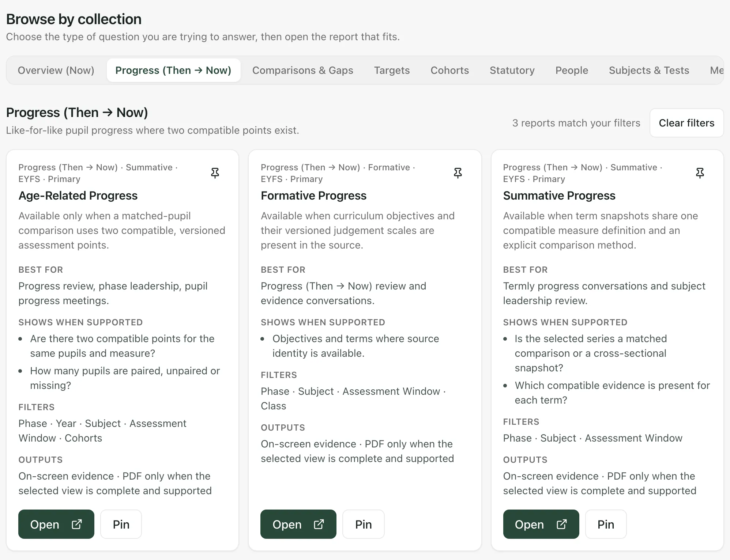Click 'Like-for-like pupil progress' subtitle text

tap(153, 130)
